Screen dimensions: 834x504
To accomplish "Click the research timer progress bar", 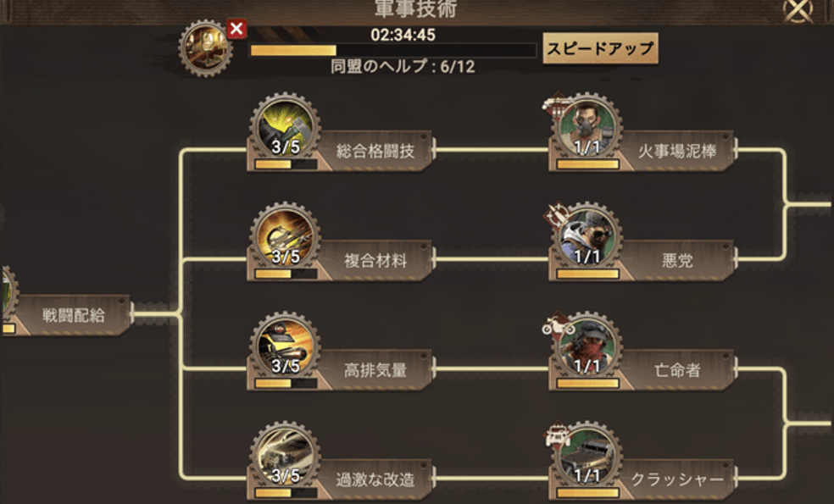I will pyautogui.click(x=392, y=51).
